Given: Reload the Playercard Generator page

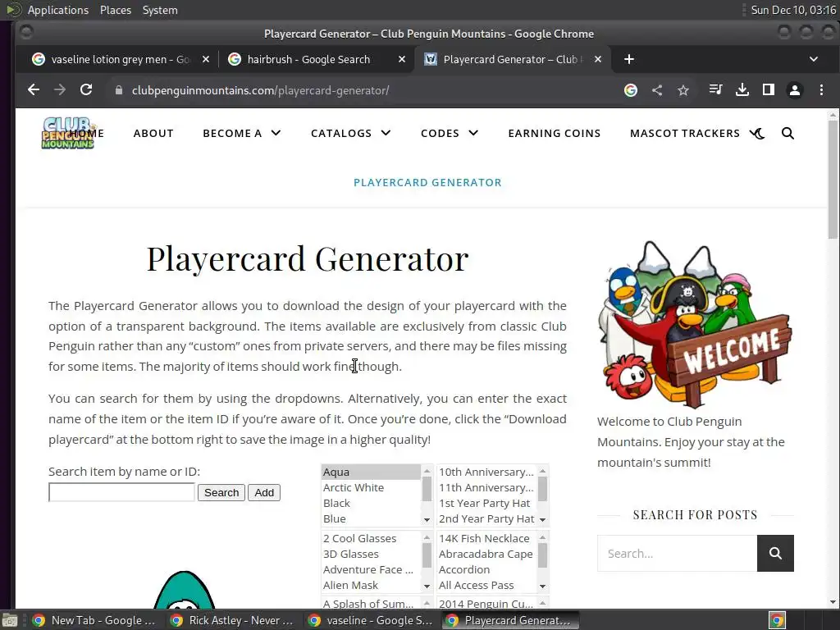Looking at the screenshot, I should coord(86,90).
